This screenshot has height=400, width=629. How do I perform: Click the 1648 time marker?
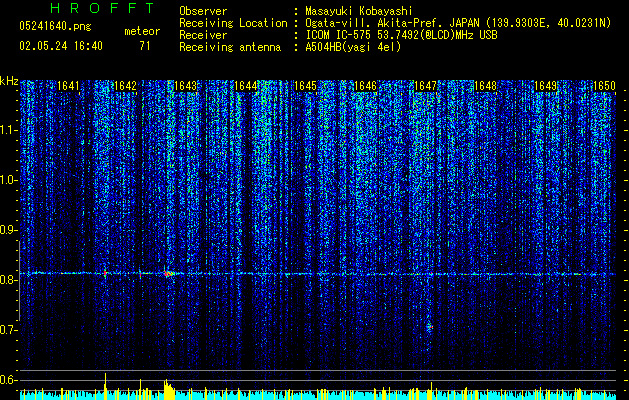pyautogui.click(x=485, y=86)
